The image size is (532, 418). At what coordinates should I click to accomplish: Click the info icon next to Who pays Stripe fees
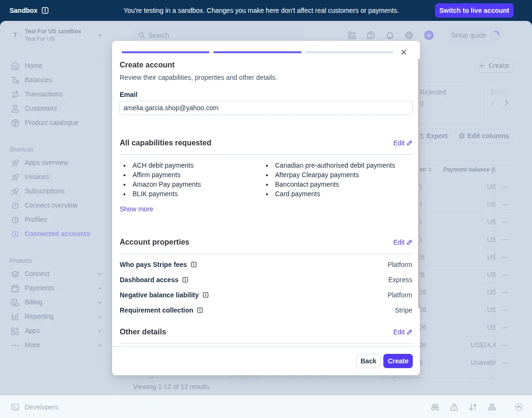[194, 265]
